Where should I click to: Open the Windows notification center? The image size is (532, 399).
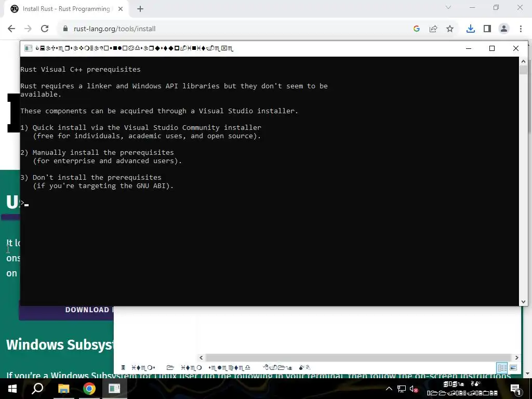pyautogui.click(x=515, y=389)
